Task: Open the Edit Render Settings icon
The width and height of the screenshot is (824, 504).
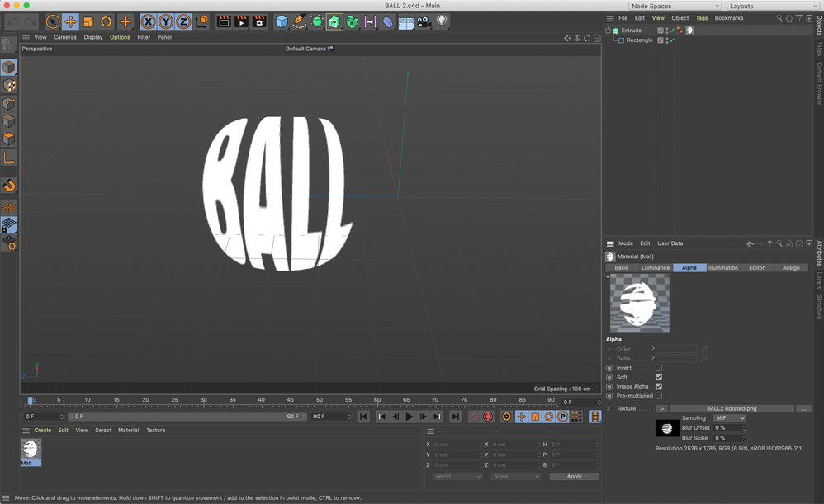Action: 259,22
